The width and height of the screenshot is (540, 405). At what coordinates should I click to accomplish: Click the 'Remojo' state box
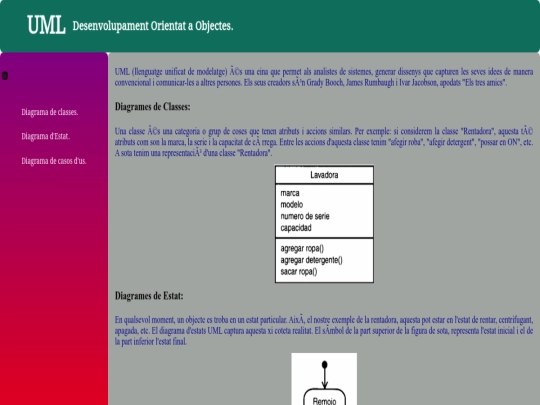tap(324, 397)
